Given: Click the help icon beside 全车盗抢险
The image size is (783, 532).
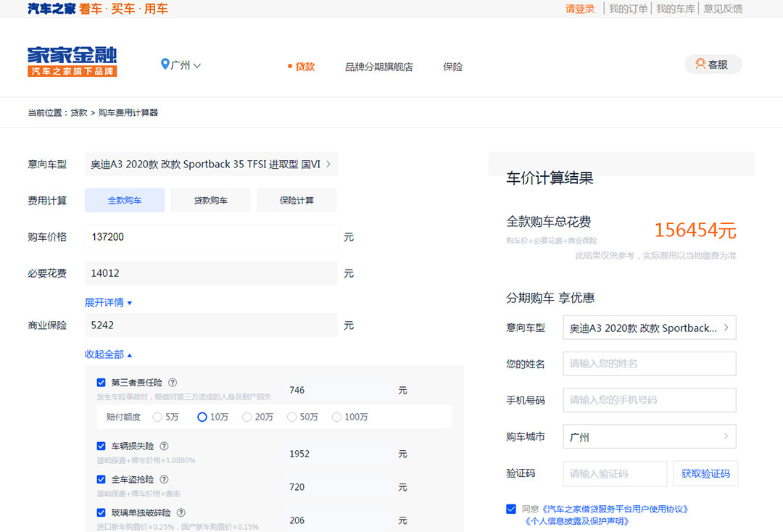Looking at the screenshot, I should [x=164, y=480].
